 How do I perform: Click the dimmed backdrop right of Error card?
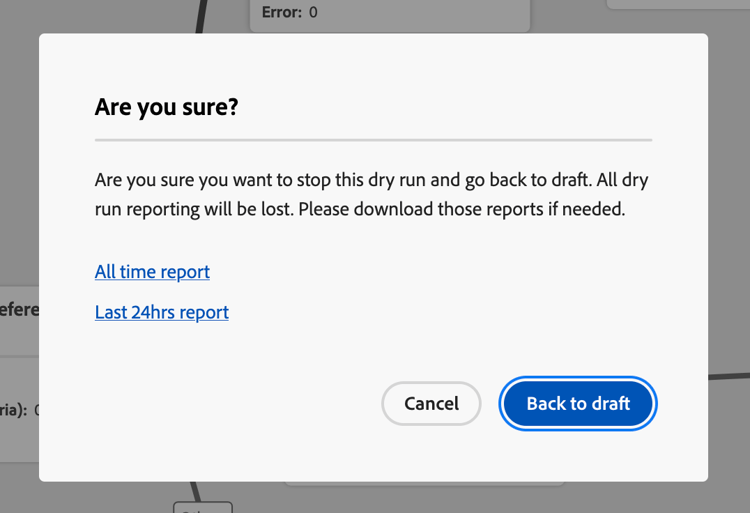pos(570,16)
